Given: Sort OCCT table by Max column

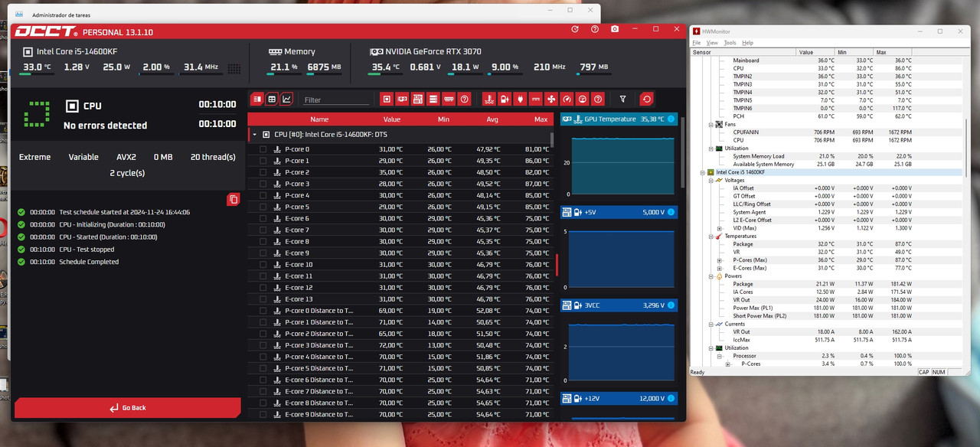Looking at the screenshot, I should pyautogui.click(x=541, y=119).
